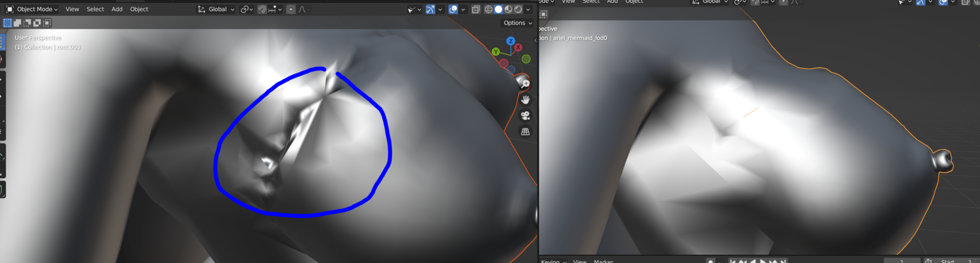Open pivot point dropdown in left viewport
The image size is (980, 263).
pos(247,9)
